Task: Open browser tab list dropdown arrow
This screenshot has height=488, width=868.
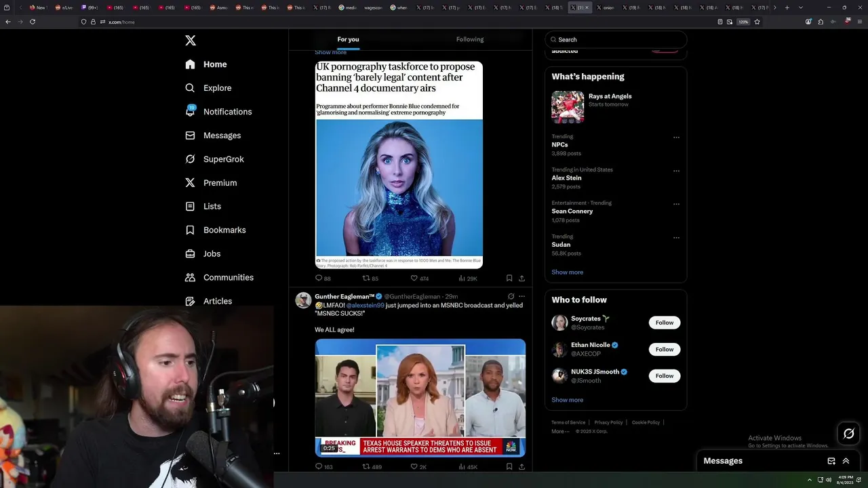Action: pos(801,7)
